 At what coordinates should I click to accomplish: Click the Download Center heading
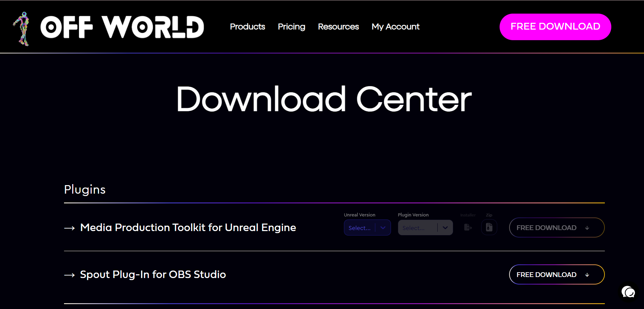(324, 99)
